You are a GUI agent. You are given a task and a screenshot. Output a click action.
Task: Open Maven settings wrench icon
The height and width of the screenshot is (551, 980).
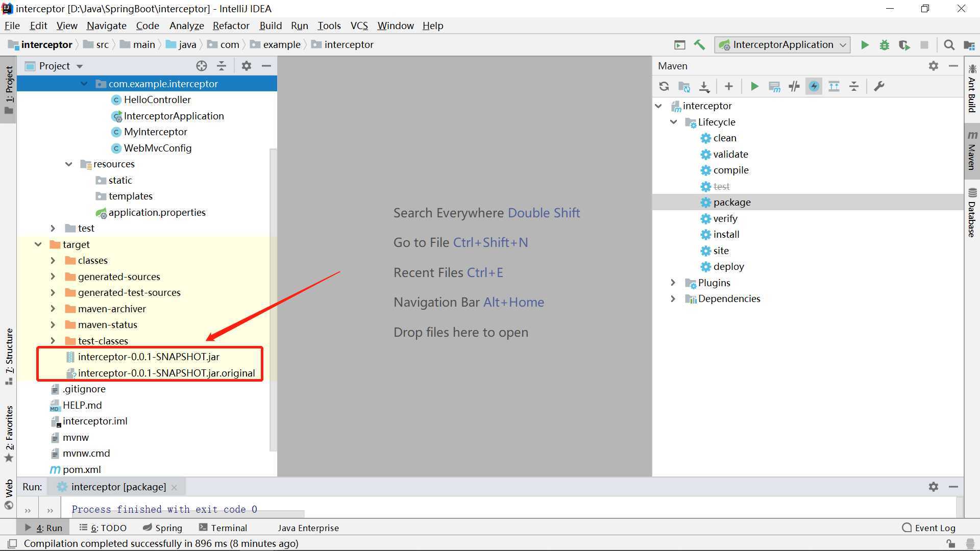click(x=878, y=86)
